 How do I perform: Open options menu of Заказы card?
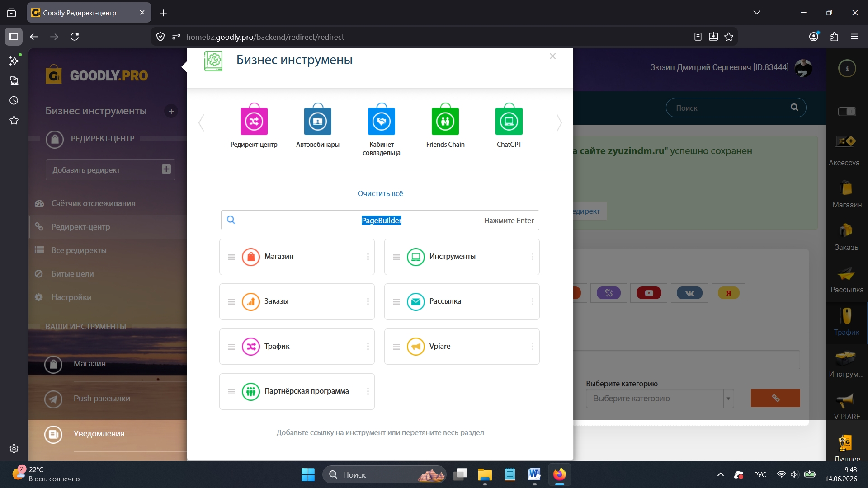[368, 301]
